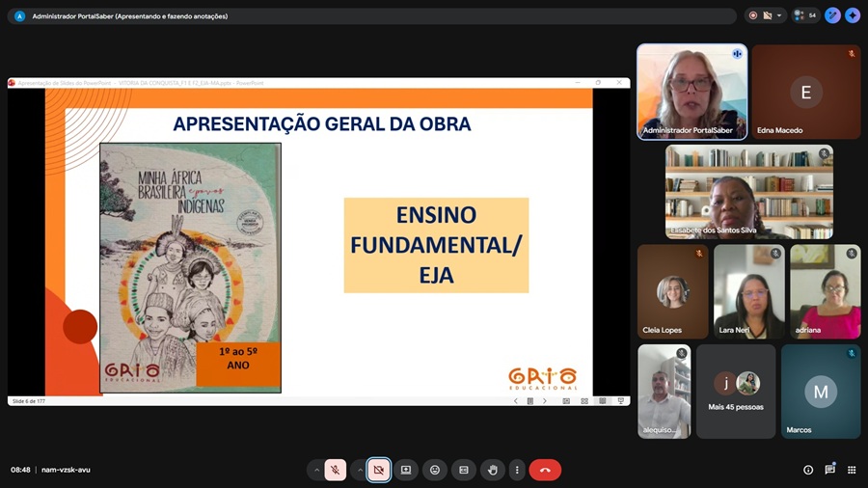This screenshot has height=488, width=868.
Task: Open the chat panel icon
Action: [x=829, y=470]
